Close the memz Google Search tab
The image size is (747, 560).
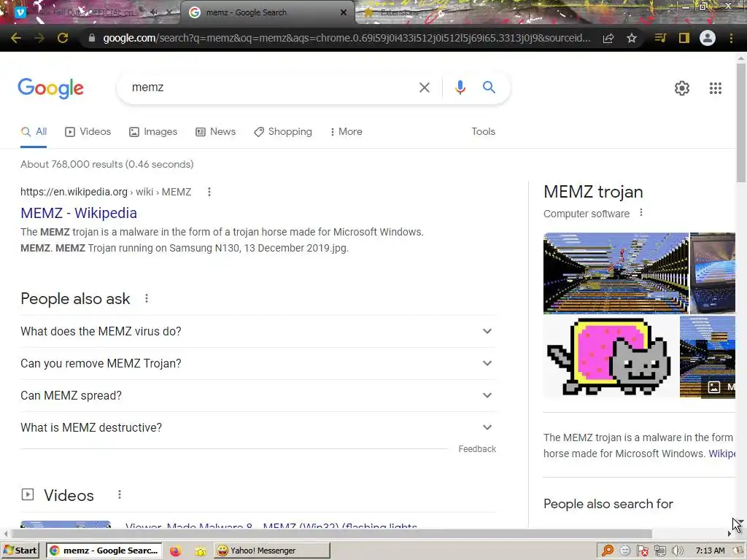(344, 13)
